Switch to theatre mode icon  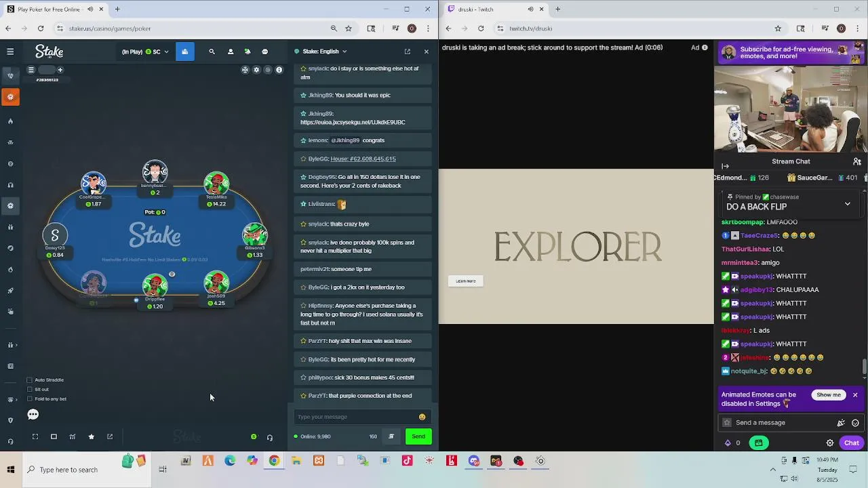point(54,436)
